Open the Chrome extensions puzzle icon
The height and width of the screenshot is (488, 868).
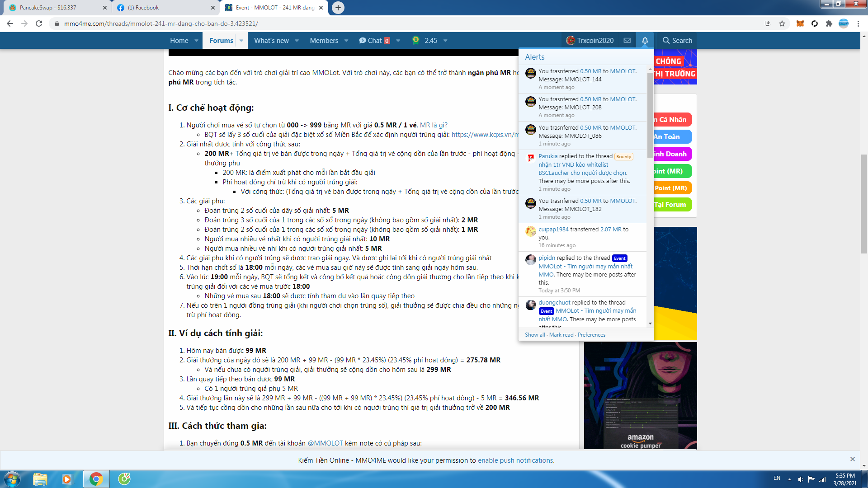829,23
